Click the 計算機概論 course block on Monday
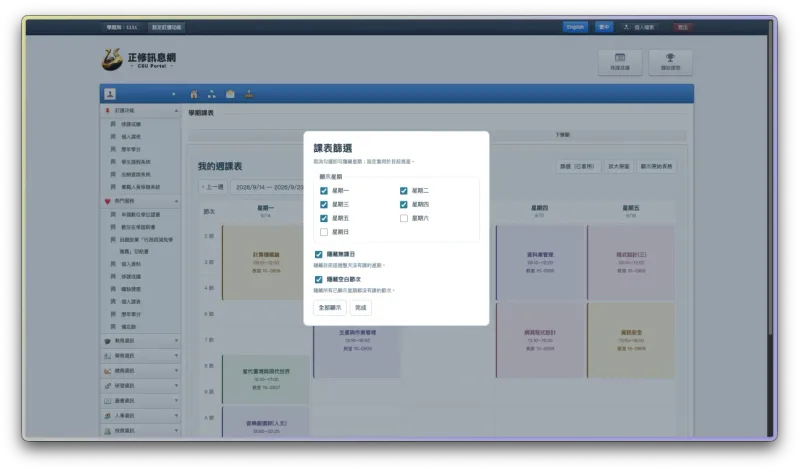 (x=265, y=262)
